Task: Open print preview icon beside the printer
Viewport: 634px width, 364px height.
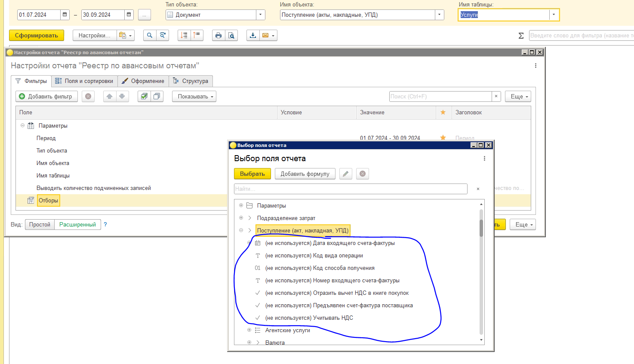Action: point(231,35)
